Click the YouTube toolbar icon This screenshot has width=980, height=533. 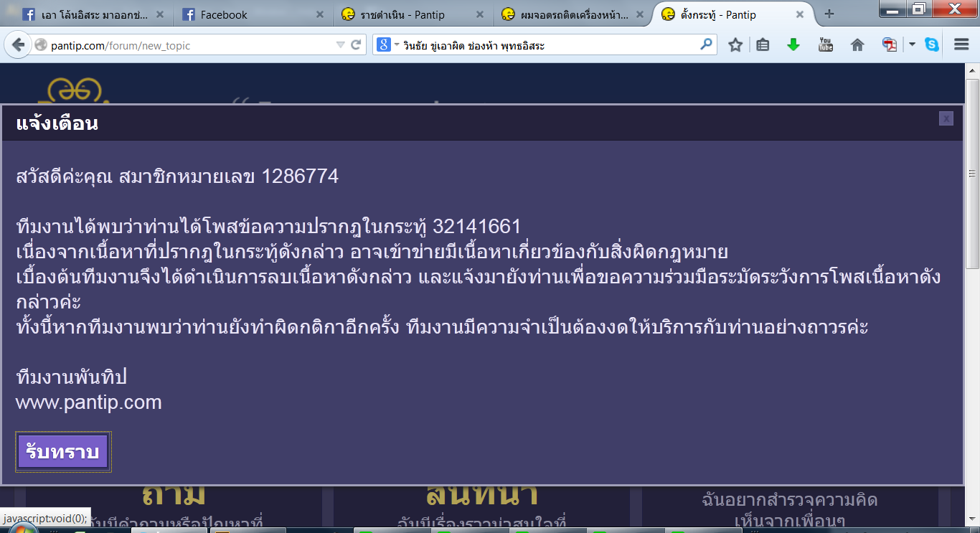[826, 44]
